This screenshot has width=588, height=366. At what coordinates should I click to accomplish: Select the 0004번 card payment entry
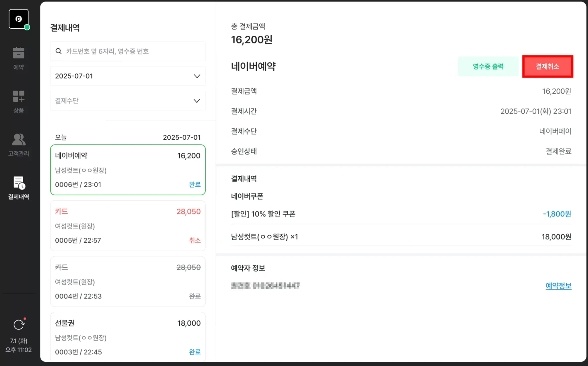tap(128, 282)
